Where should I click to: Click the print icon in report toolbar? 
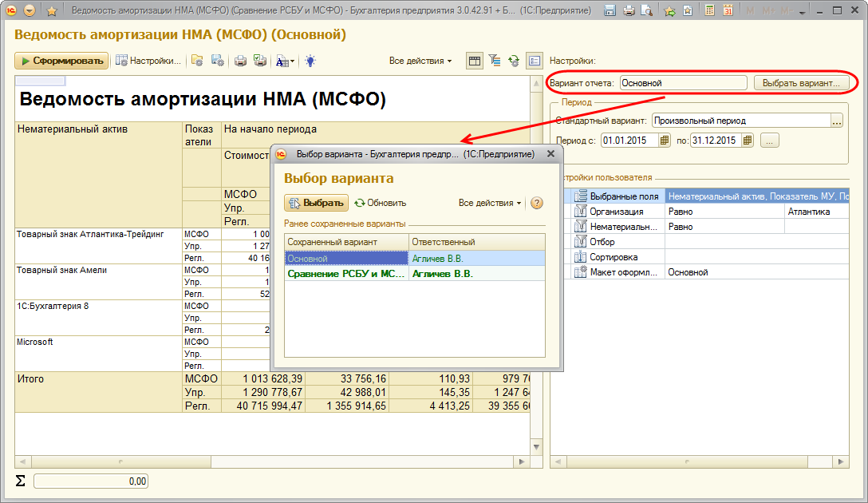click(240, 61)
